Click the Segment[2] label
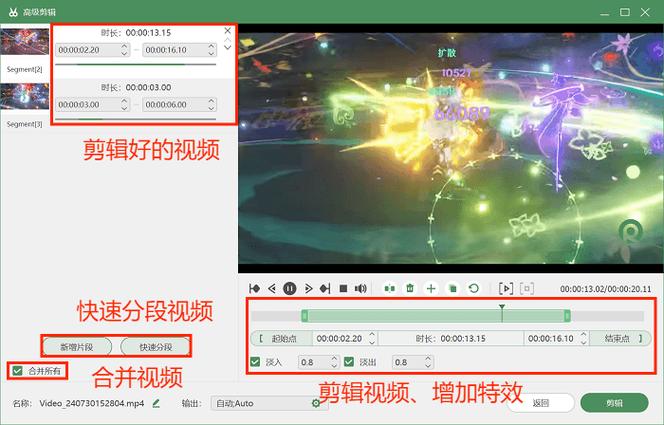Image resolution: width=664 pixels, height=425 pixels. pos(25,69)
